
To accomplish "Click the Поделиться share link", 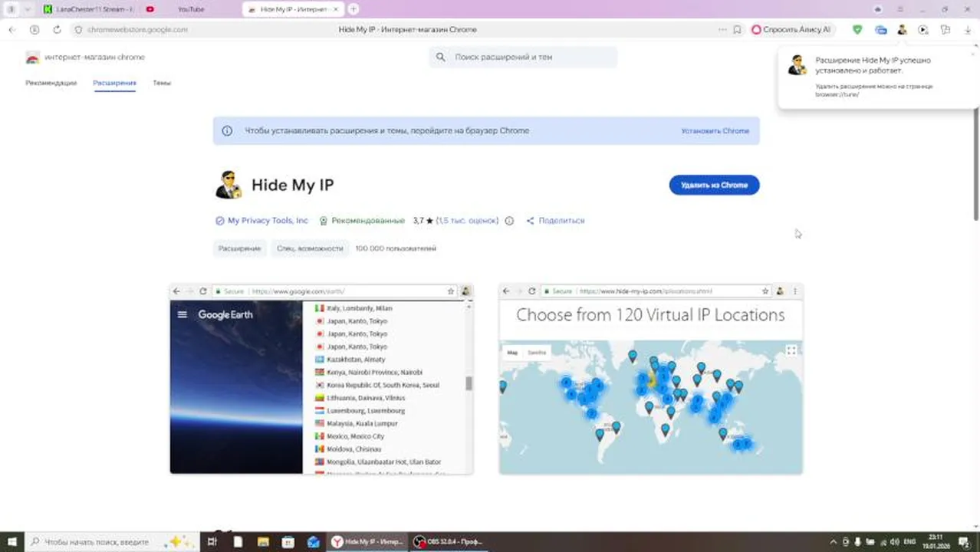I will pyautogui.click(x=555, y=221).
